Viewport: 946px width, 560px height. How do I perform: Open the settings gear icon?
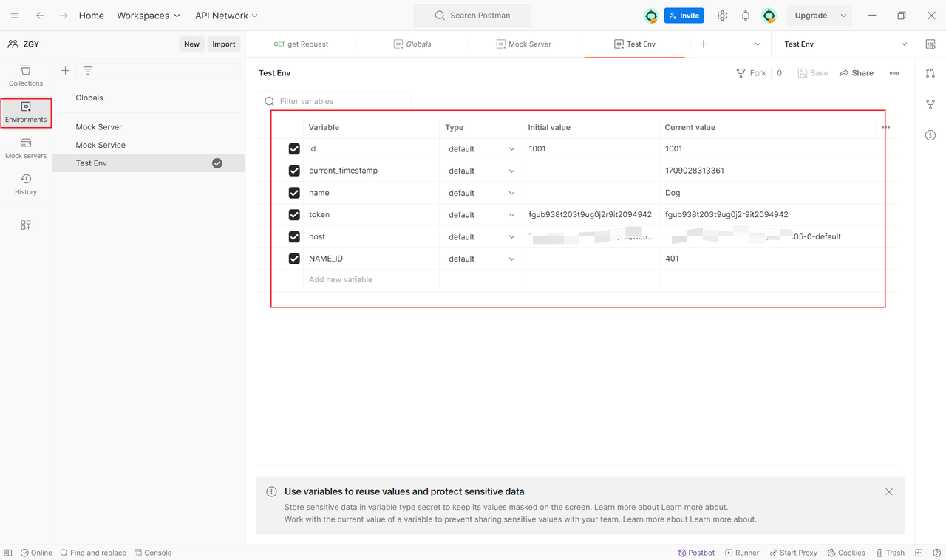(723, 16)
